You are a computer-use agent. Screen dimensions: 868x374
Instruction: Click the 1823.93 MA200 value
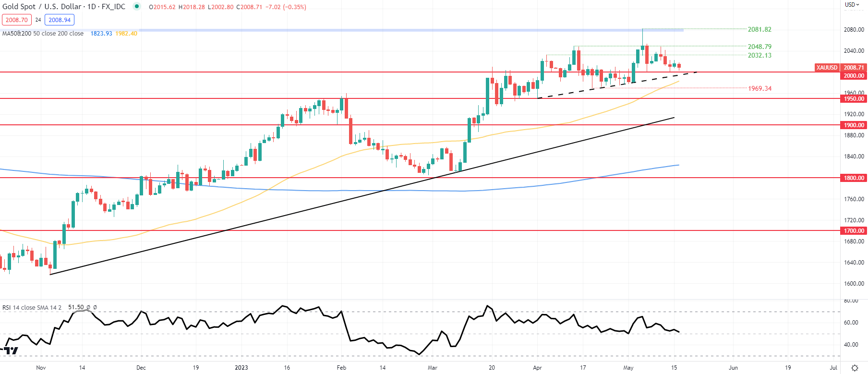(x=101, y=34)
